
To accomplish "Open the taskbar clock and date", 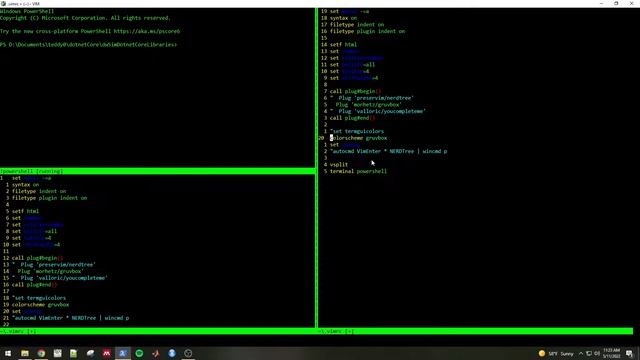I will pyautogui.click(x=611, y=353).
